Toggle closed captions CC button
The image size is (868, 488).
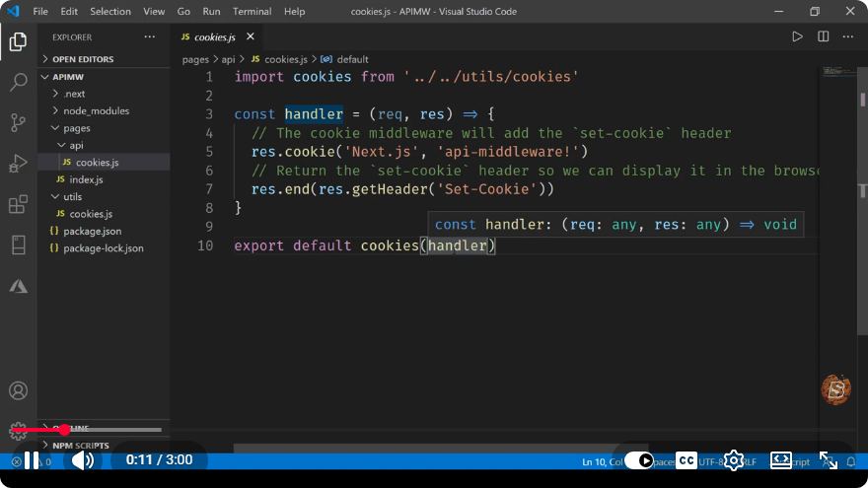coord(687,460)
